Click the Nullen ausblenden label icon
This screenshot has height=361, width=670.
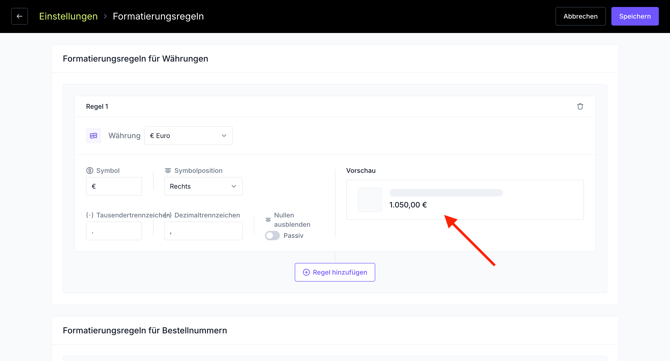tap(268, 220)
